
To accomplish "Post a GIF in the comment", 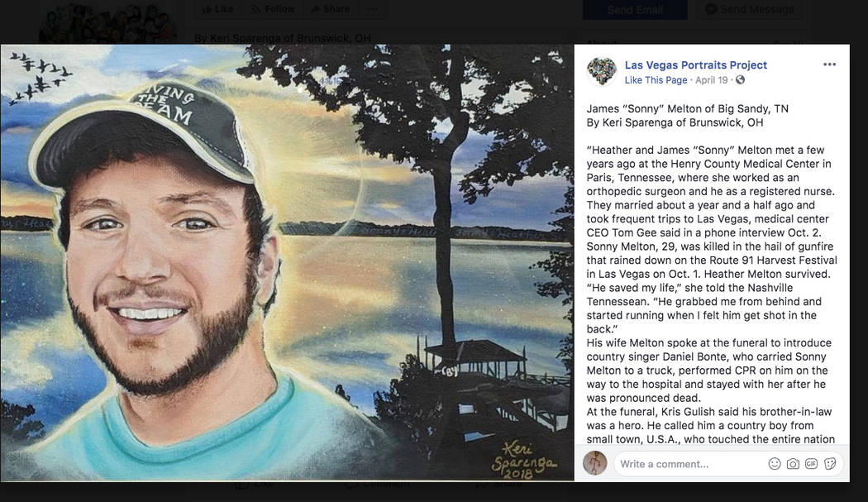I will tap(811, 464).
